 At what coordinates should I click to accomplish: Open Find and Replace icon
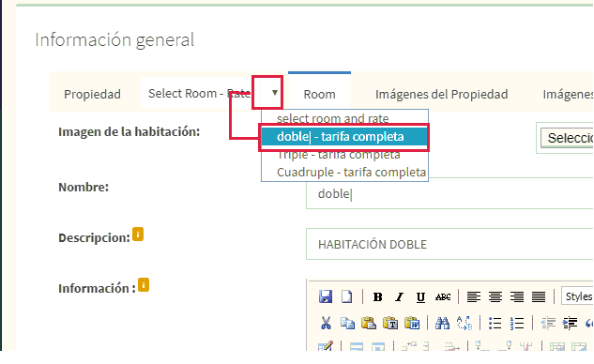(x=465, y=323)
